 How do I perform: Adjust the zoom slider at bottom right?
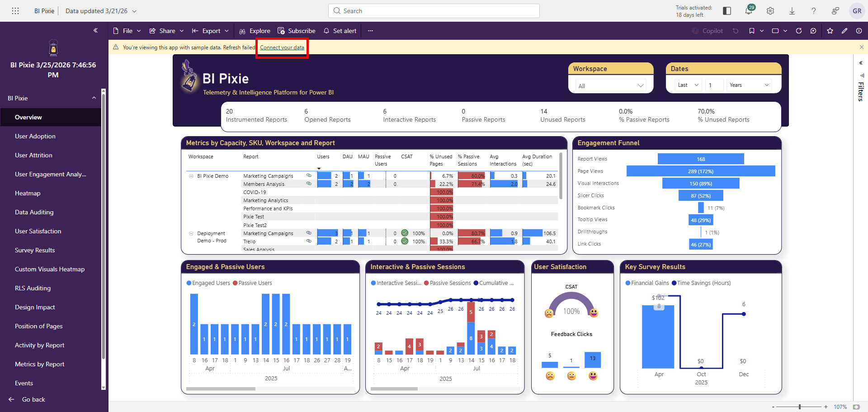coord(800,407)
